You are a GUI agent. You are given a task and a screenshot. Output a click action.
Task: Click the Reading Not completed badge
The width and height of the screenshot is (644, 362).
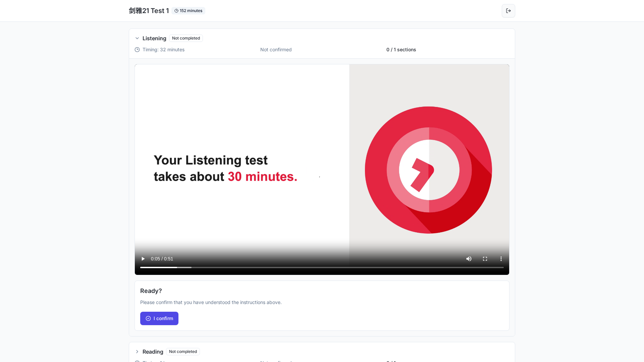coord(183,352)
